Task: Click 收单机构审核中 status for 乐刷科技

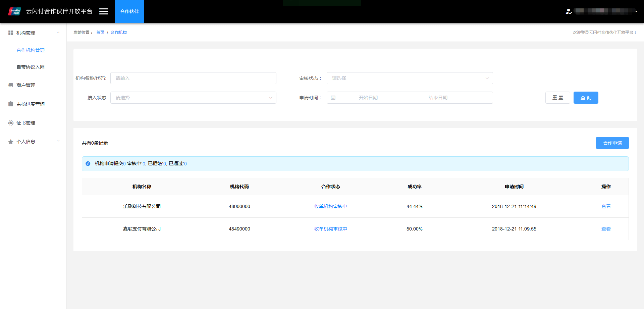Action: [331, 206]
